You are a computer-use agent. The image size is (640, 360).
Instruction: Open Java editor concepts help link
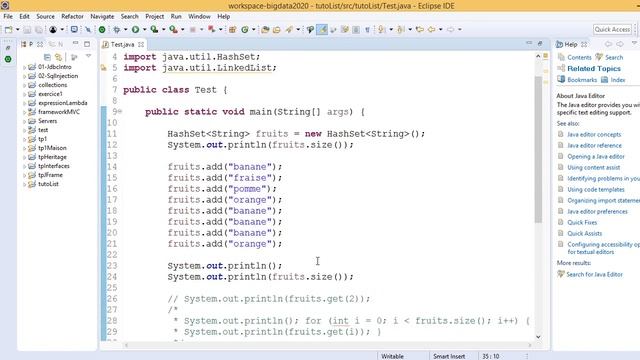(x=594, y=134)
